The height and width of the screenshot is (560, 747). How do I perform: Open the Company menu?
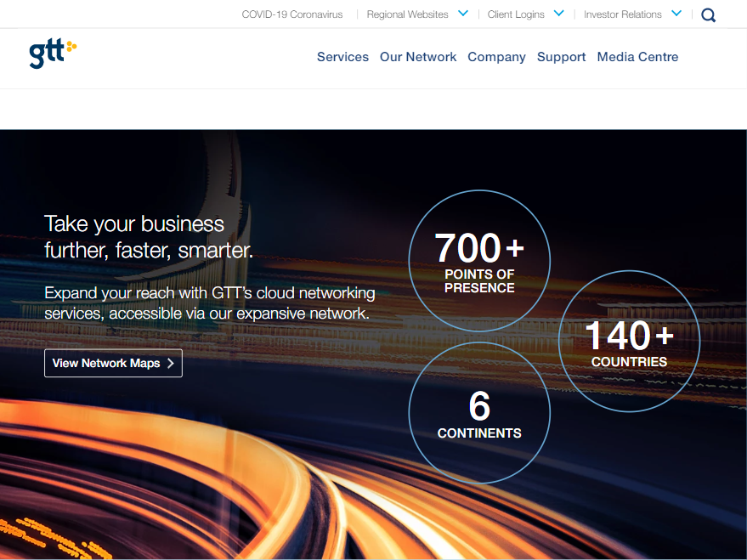tap(496, 57)
